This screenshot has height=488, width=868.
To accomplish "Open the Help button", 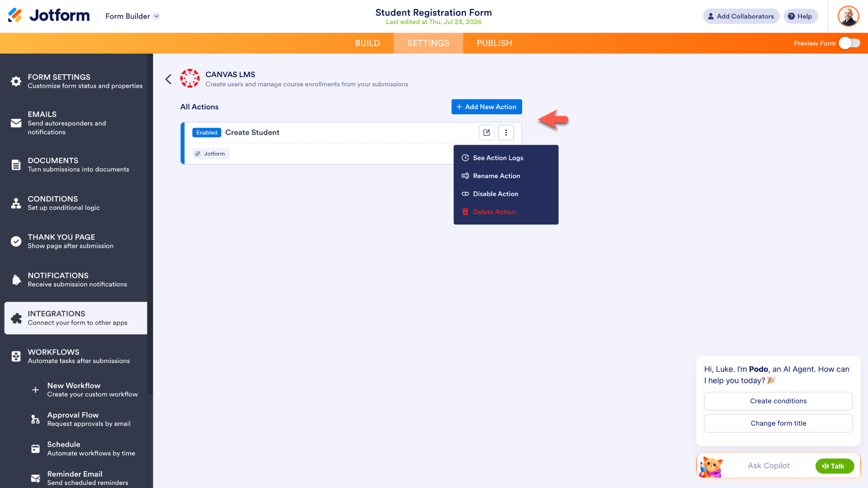I will tap(800, 16).
